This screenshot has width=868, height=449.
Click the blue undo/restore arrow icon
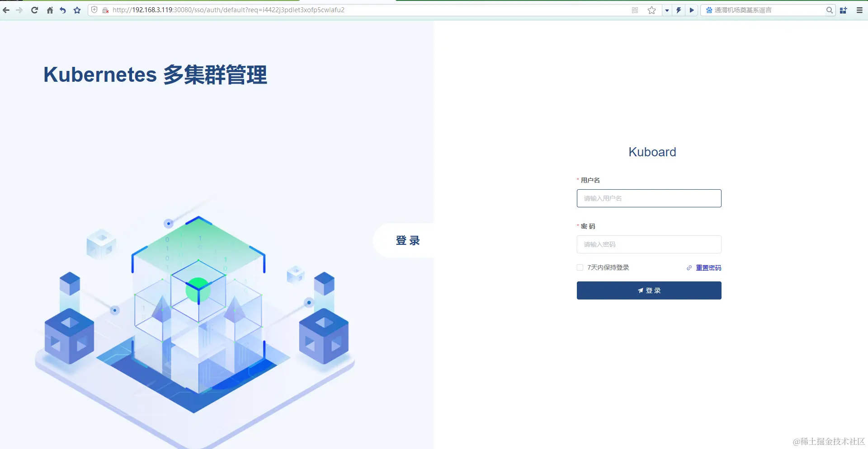click(x=63, y=10)
